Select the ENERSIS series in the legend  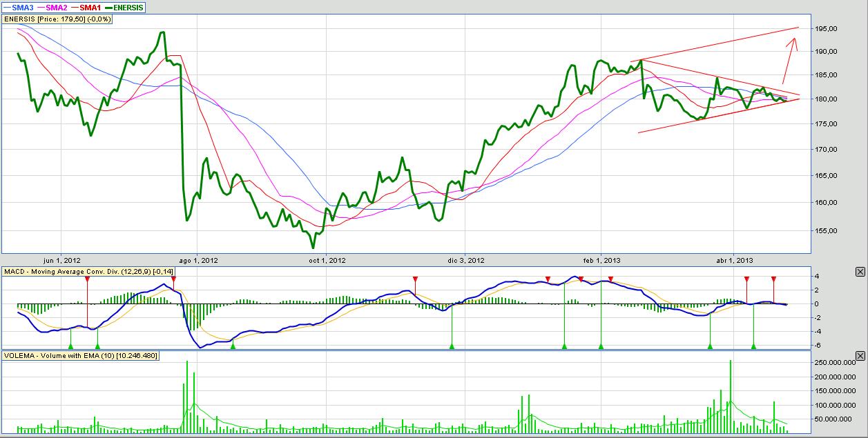(124, 6)
